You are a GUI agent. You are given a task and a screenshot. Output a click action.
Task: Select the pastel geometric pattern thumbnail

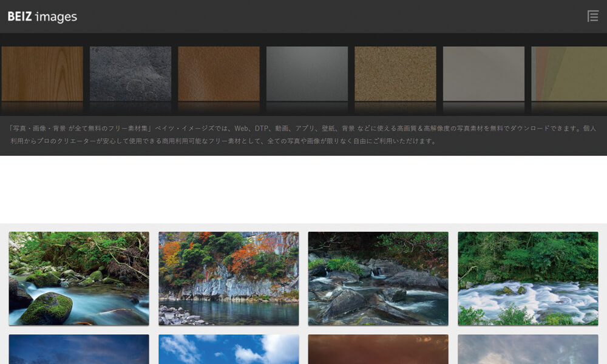point(569,74)
